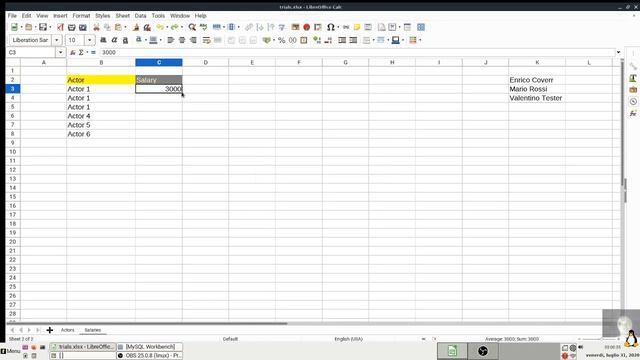This screenshot has width=640, height=360.
Task: Select the cell containing Mario Rossi
Action: (x=537, y=89)
